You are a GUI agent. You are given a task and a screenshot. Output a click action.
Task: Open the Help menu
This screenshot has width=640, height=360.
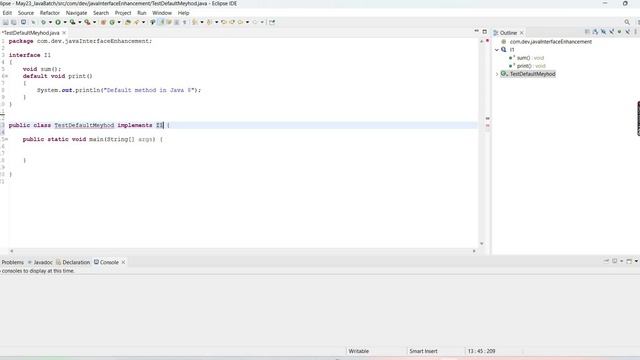[183, 13]
